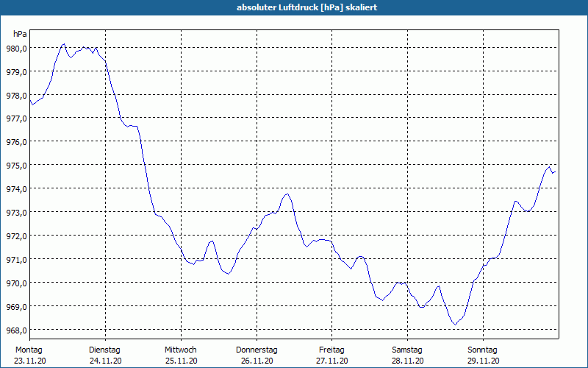
Task: Click the 'Montag' day label
Action: tap(29, 350)
